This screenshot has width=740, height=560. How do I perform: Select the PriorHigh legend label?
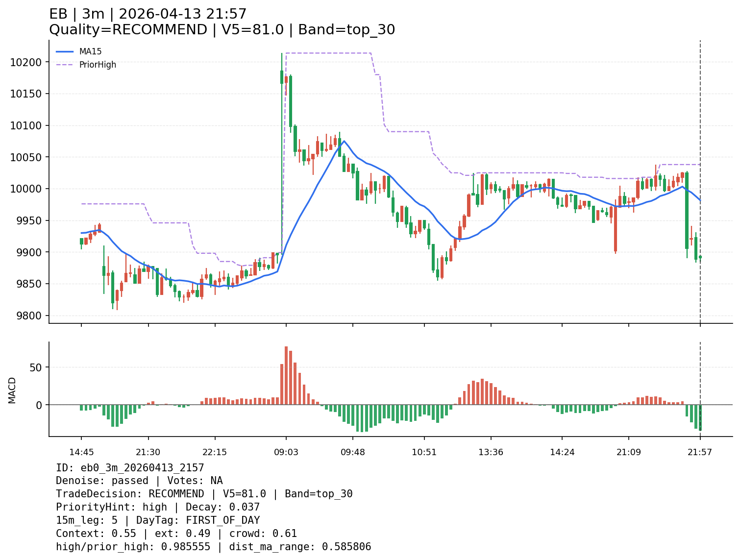tap(98, 65)
